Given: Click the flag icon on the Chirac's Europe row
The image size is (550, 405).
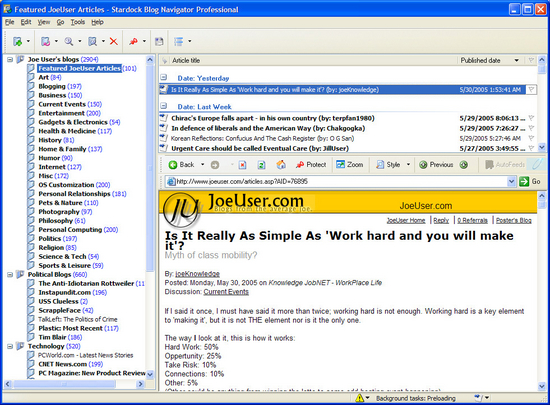Looking at the screenshot, I should (531, 118).
